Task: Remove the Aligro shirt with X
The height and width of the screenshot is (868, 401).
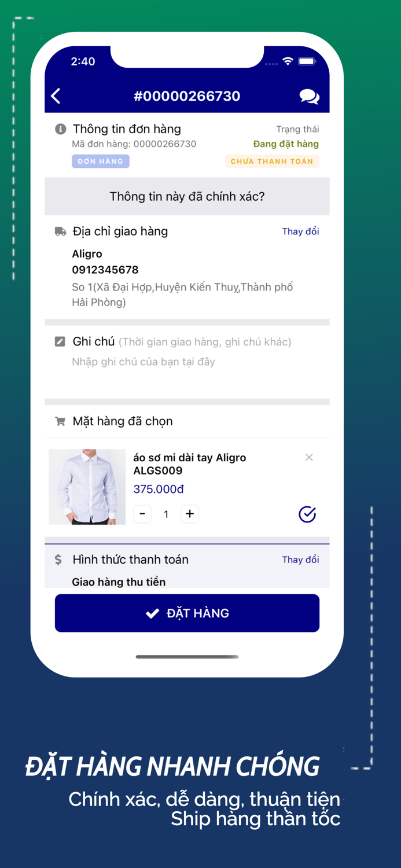Action: coord(309,458)
